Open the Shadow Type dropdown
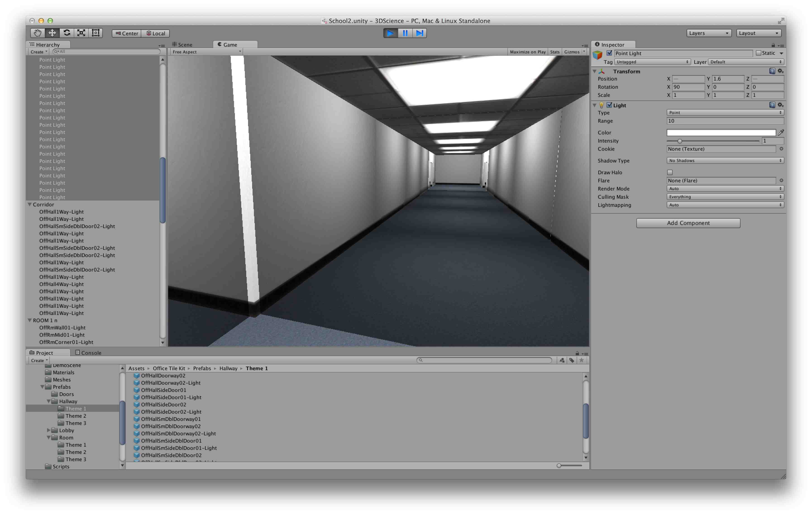 [725, 160]
